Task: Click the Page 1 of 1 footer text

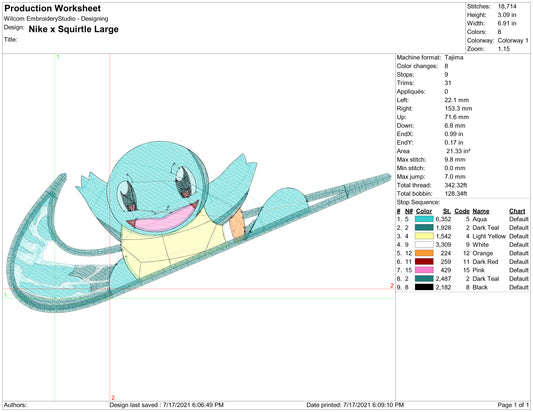Action: click(513, 405)
